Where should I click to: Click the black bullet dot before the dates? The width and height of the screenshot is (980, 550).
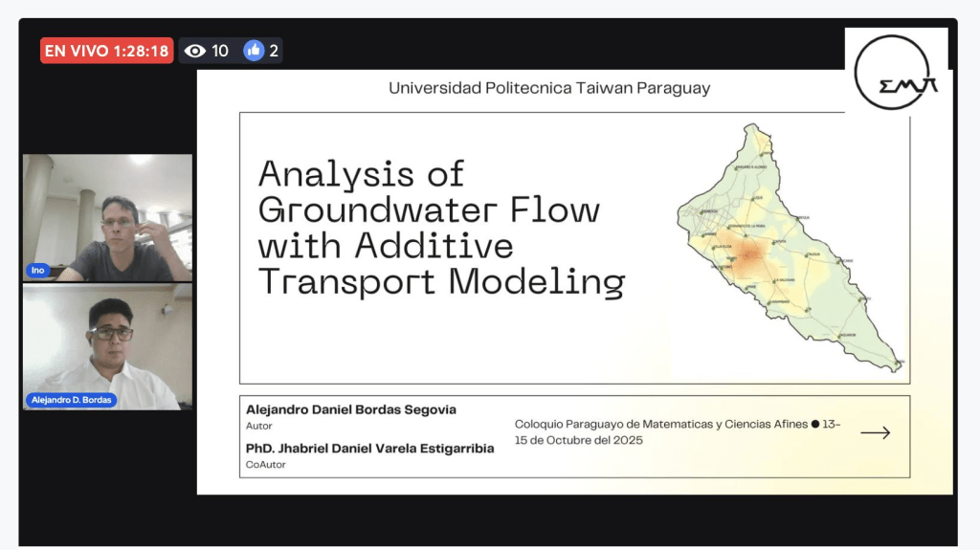pyautogui.click(x=815, y=424)
